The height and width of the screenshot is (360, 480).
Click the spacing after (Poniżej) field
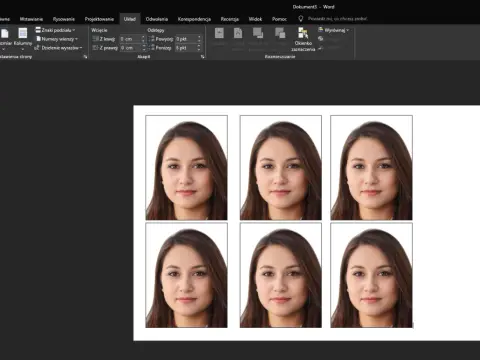pyautogui.click(x=186, y=48)
